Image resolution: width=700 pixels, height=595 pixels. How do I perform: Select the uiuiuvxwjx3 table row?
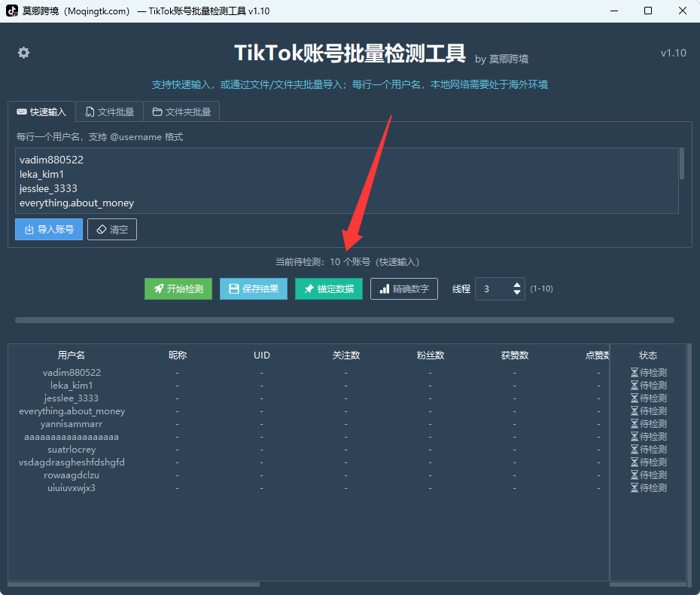point(309,488)
